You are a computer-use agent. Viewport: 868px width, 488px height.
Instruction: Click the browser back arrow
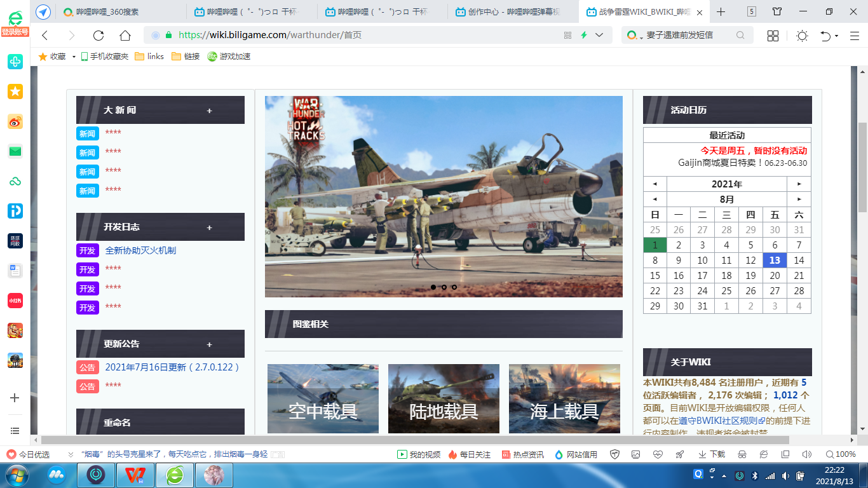point(44,36)
